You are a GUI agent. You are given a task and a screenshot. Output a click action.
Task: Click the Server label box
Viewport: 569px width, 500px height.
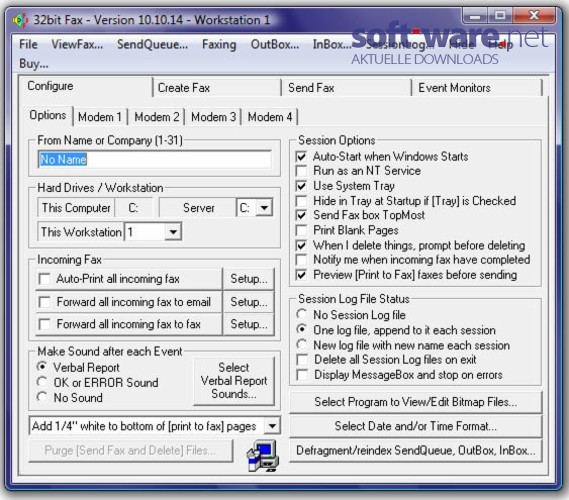(198, 208)
